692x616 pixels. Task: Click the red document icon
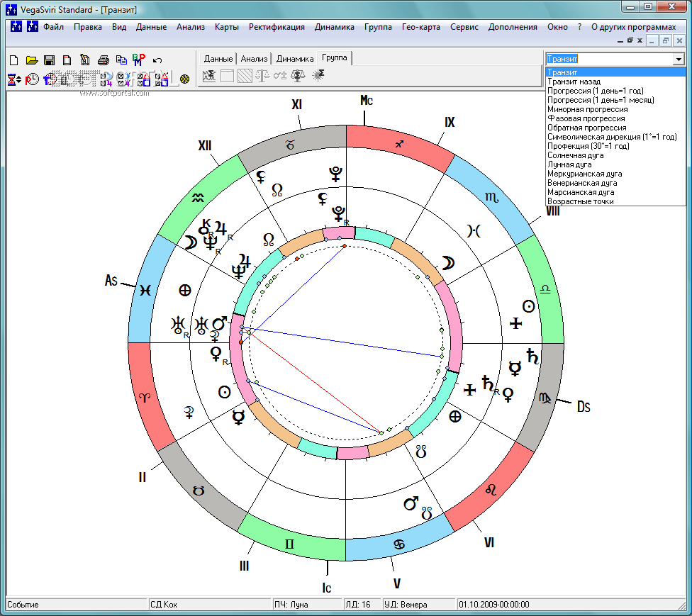click(67, 60)
